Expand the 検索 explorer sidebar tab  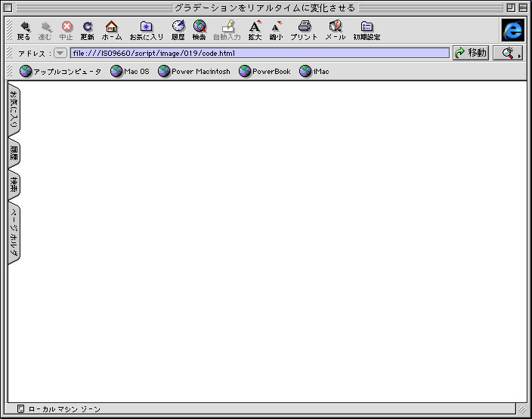click(14, 185)
